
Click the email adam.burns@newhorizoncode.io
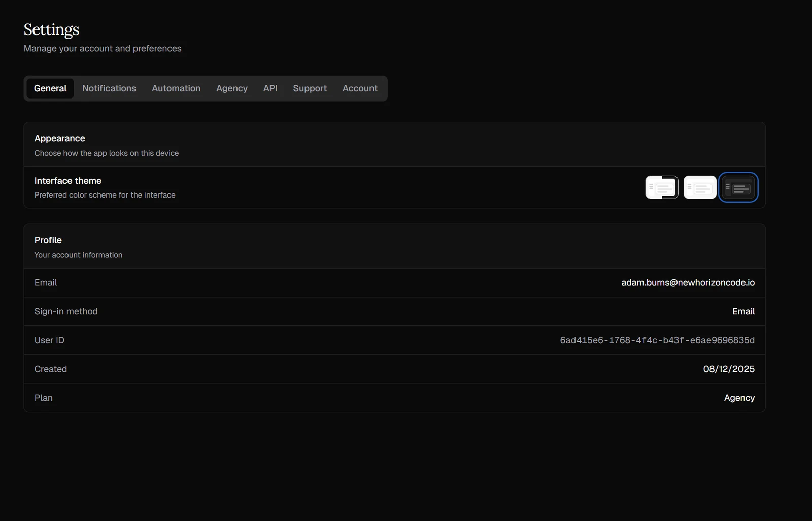[x=688, y=283]
